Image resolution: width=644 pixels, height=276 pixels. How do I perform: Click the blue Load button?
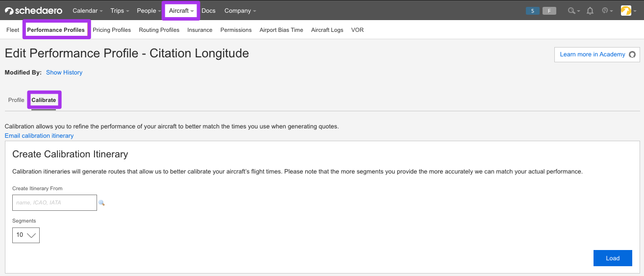[613, 258]
